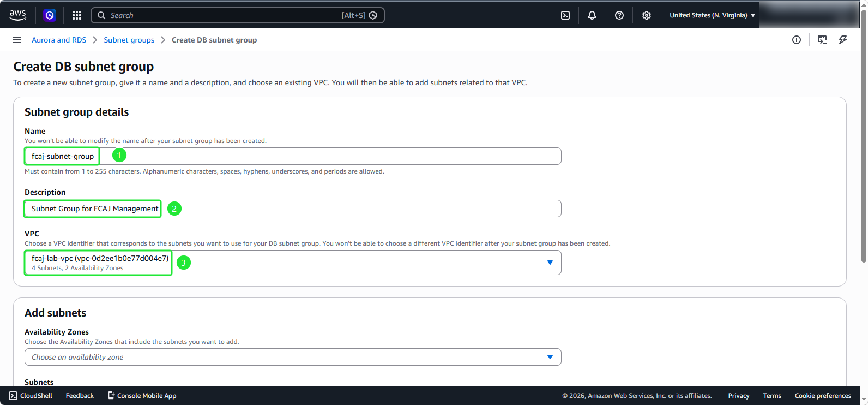Viewport: 868px width, 405px height.
Task: Click the page vertical scrollbar
Action: click(864, 136)
